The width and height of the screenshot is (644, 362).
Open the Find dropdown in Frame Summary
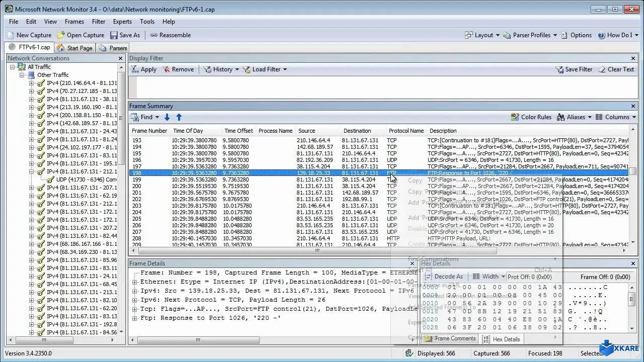(145, 117)
